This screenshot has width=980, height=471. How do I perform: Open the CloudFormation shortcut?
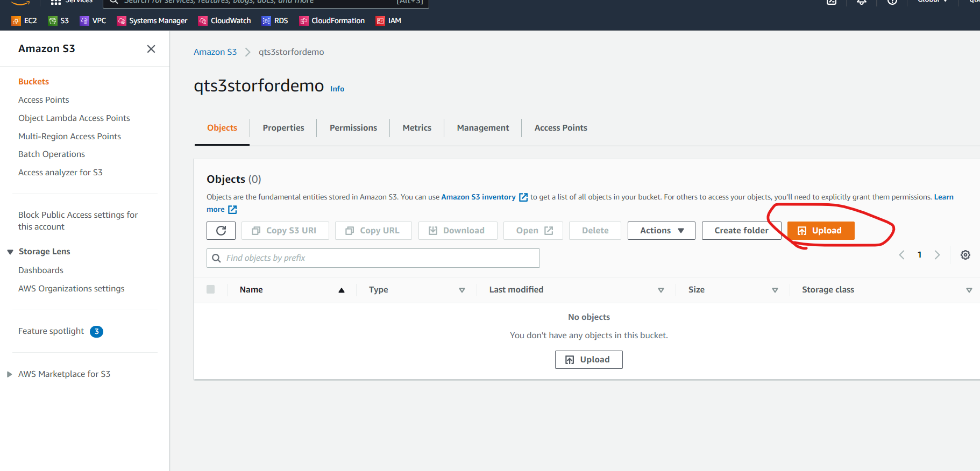(x=332, y=20)
